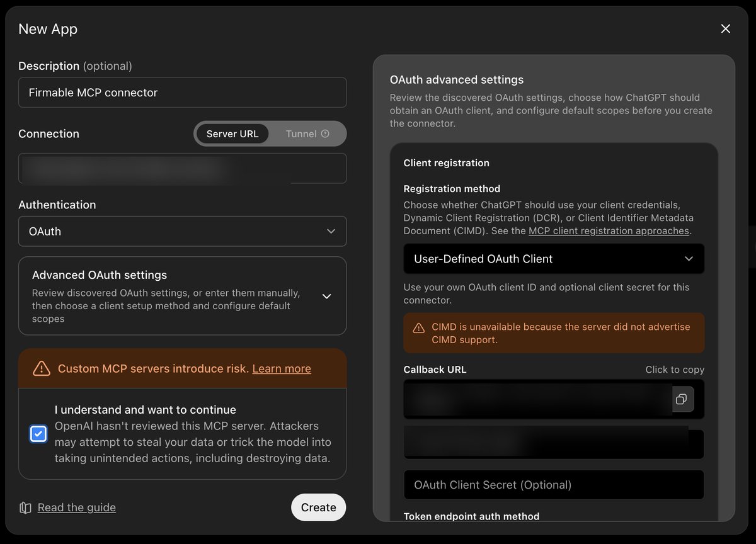
Task: Click the CIMD is unavailable warning text
Action: (561, 333)
